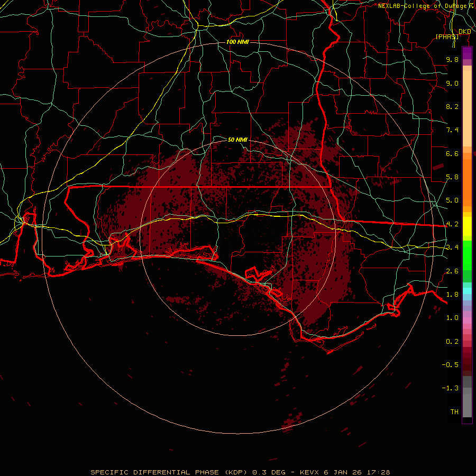This screenshot has width=476, height=476.
Task: Pick the peach segment of the color bar
Action: 467,108
